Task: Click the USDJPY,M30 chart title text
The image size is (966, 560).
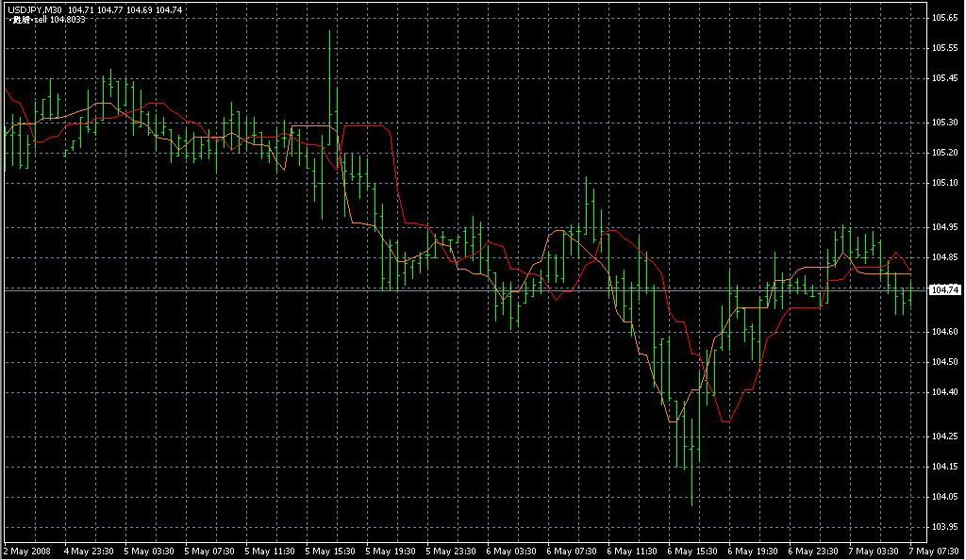Action: click(34, 9)
